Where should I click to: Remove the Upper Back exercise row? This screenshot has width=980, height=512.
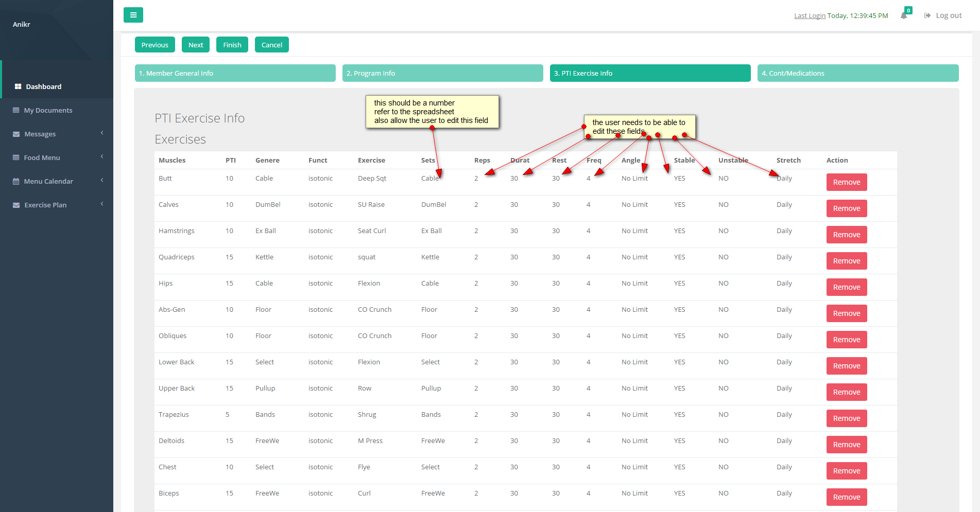(847, 392)
